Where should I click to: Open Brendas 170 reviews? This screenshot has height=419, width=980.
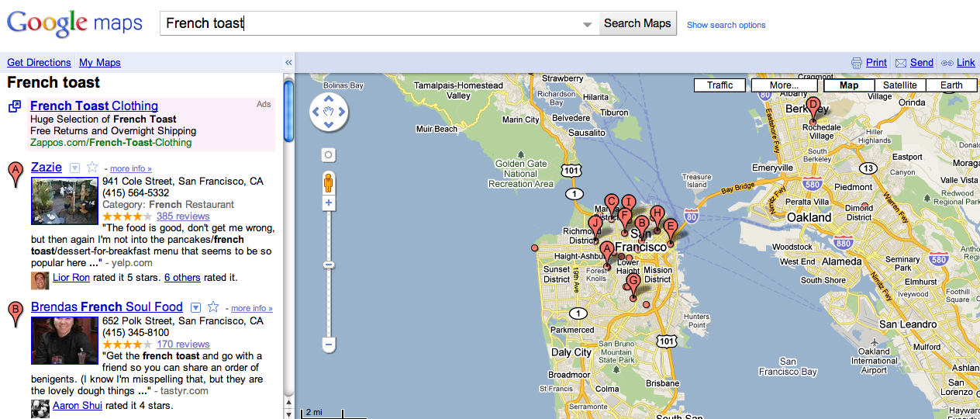(183, 345)
